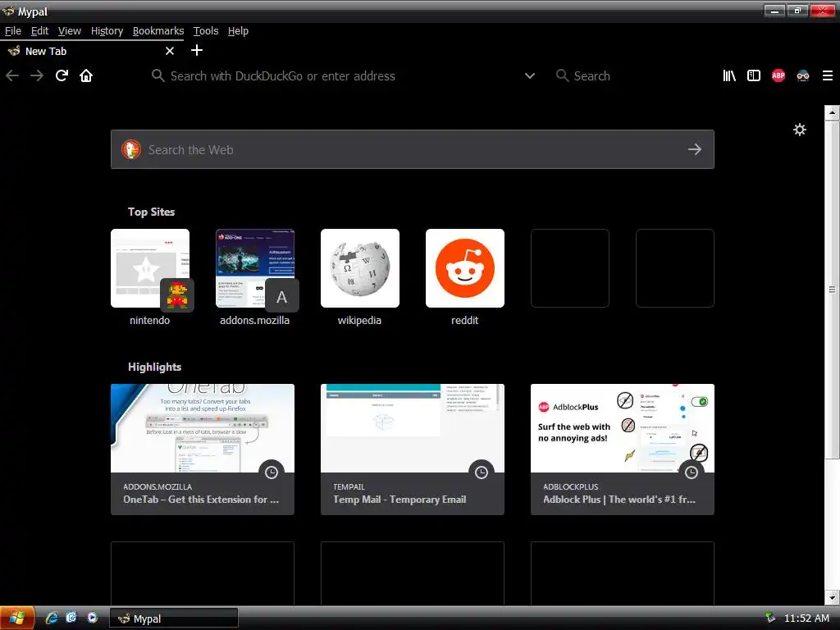Go forward using the forward arrow
Screen dimensions: 840x630
37,75
